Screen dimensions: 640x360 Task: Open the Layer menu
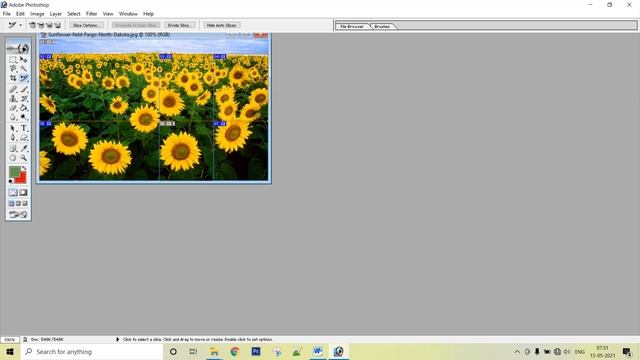[56, 14]
